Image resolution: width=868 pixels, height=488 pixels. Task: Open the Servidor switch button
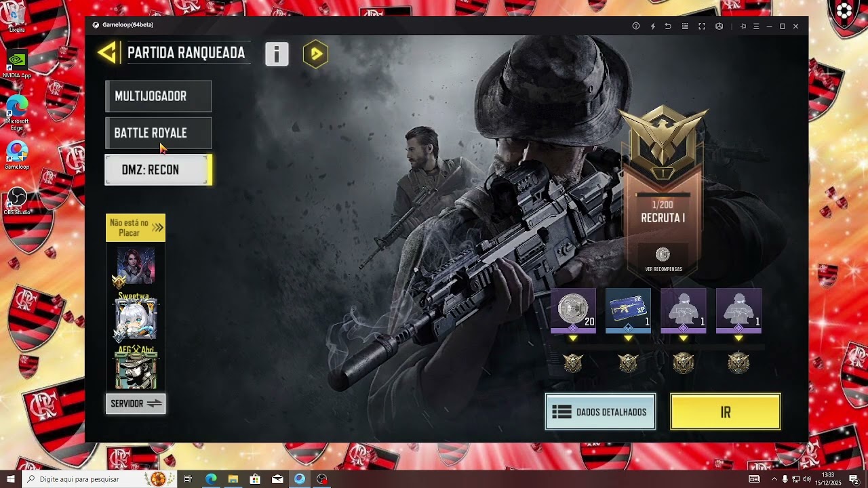coord(136,403)
